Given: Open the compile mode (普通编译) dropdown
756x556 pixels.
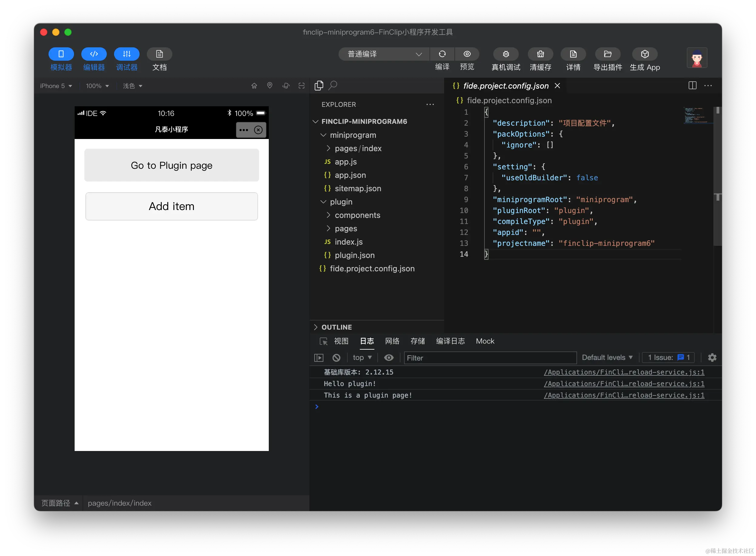Looking at the screenshot, I should point(383,54).
